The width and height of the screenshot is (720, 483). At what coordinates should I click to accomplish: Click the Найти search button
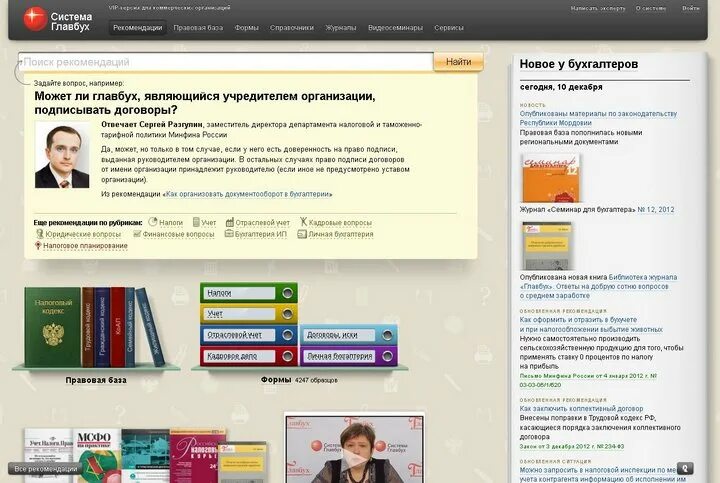[458, 62]
